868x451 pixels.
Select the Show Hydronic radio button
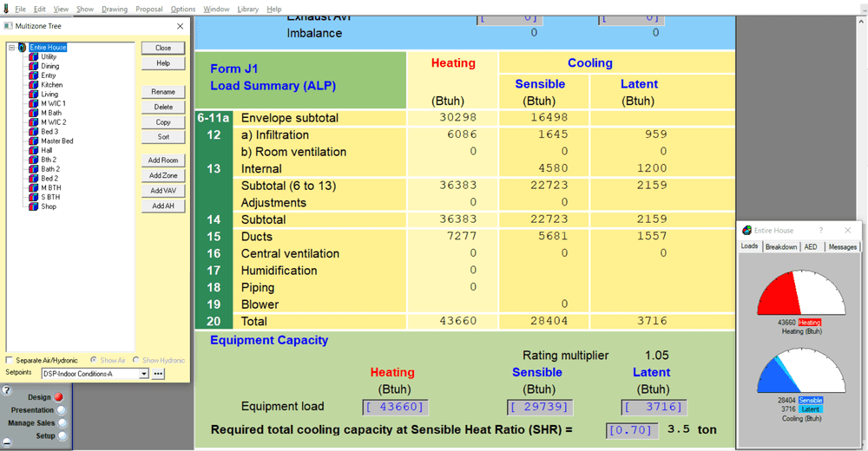coord(135,360)
